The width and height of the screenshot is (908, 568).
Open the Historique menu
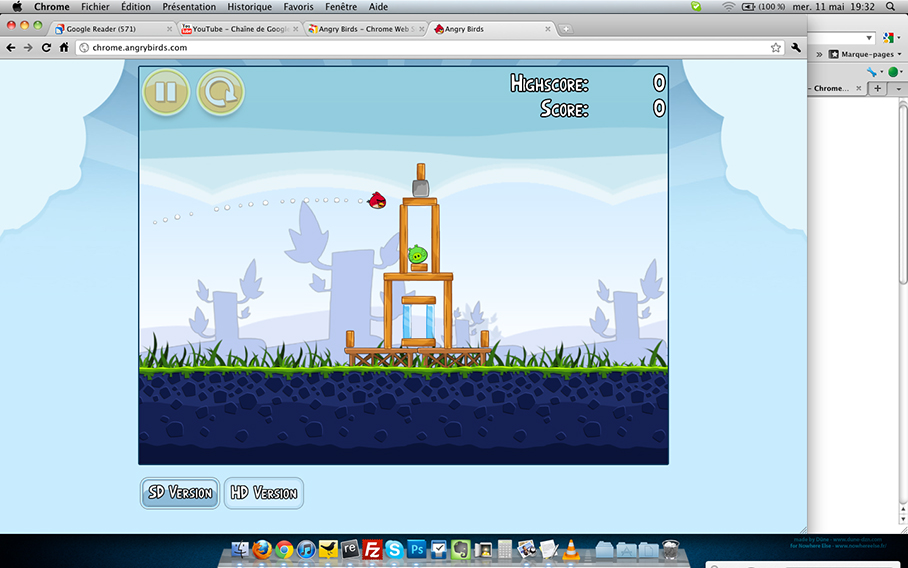(x=249, y=7)
